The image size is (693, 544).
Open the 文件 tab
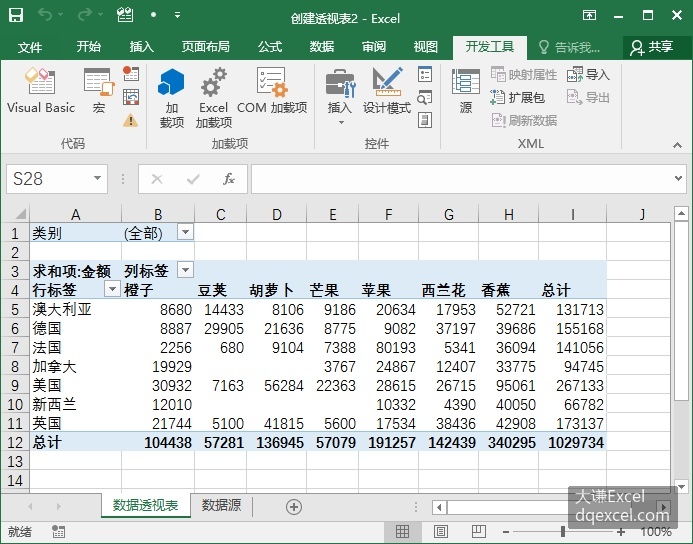pos(30,47)
